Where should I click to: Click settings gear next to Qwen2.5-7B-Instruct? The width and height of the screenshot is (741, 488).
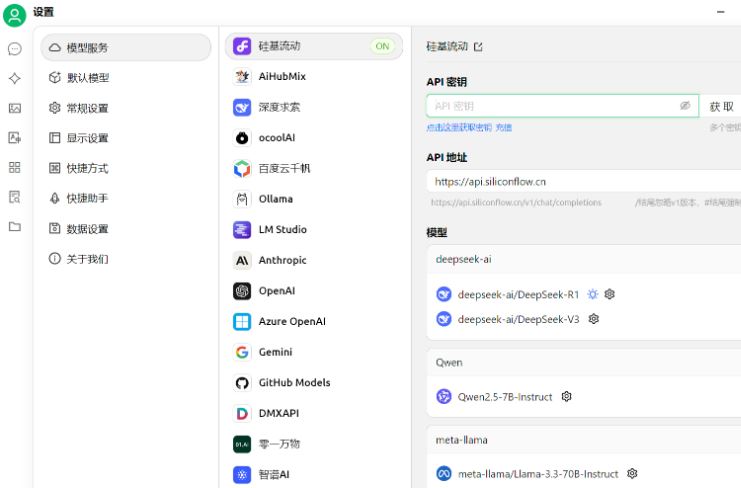[566, 396]
